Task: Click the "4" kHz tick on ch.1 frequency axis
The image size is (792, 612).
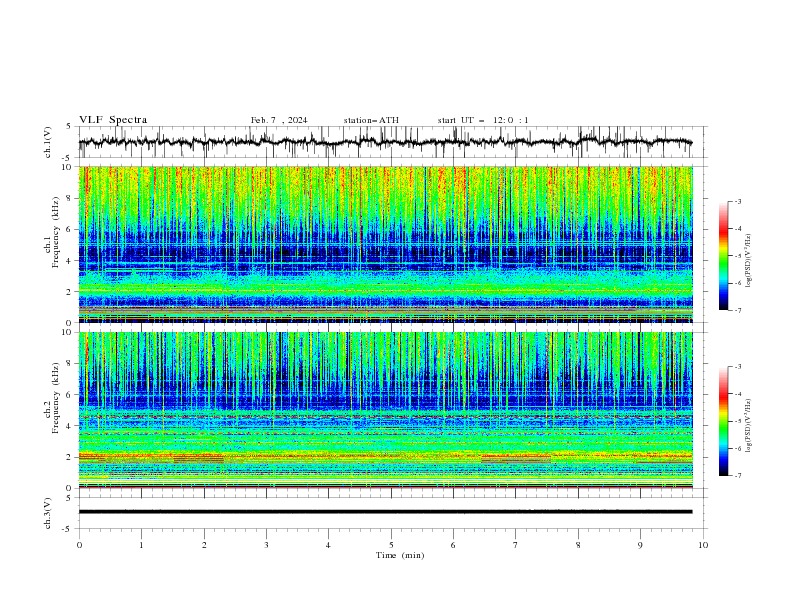Action: coord(70,261)
